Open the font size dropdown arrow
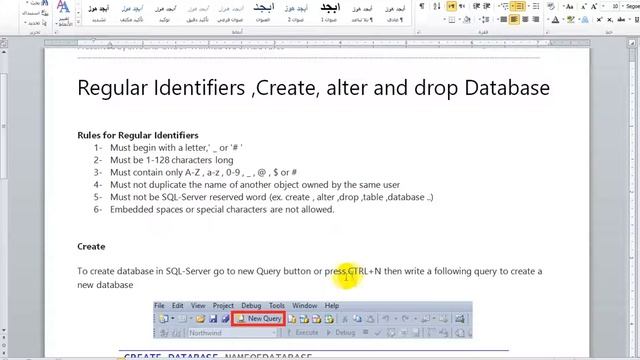Viewport: 640px width, 360px height. (x=603, y=6)
